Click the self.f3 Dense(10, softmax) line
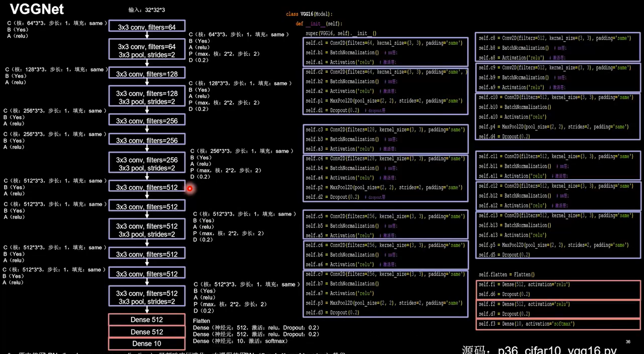644x354 pixels. [526, 324]
